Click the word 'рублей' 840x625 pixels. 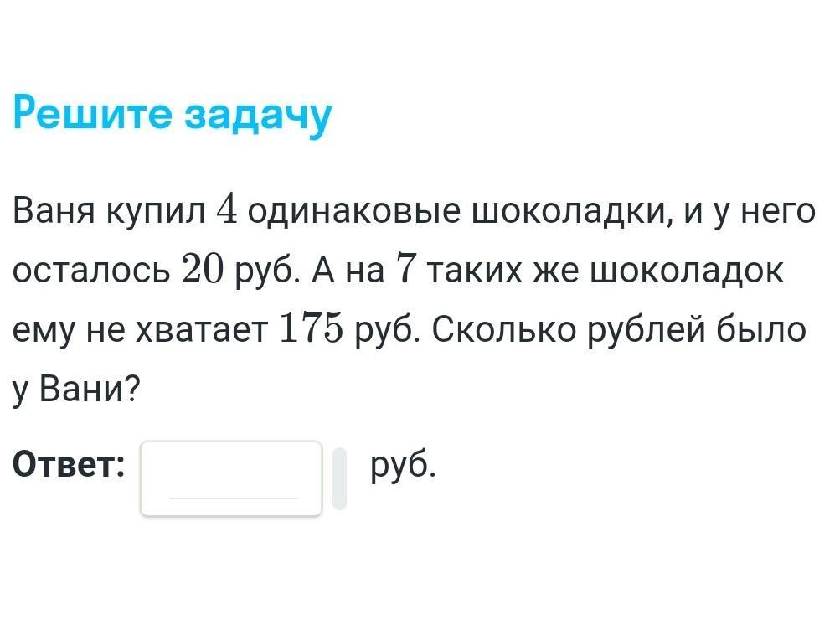pos(647,329)
